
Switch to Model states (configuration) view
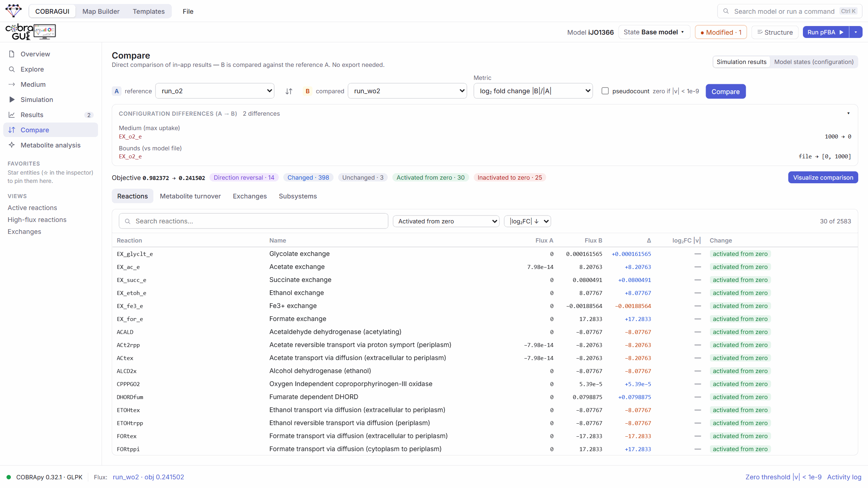tap(814, 62)
